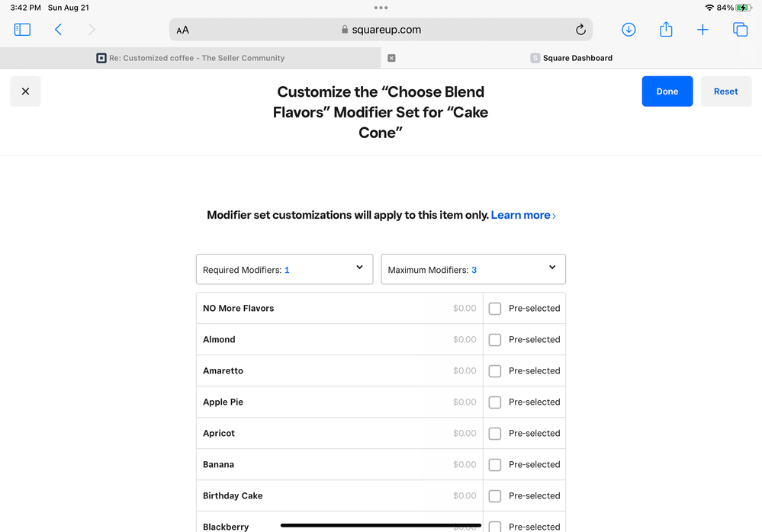Expand the Required Modifiers dropdown
This screenshot has width=762, height=532.
[284, 269]
